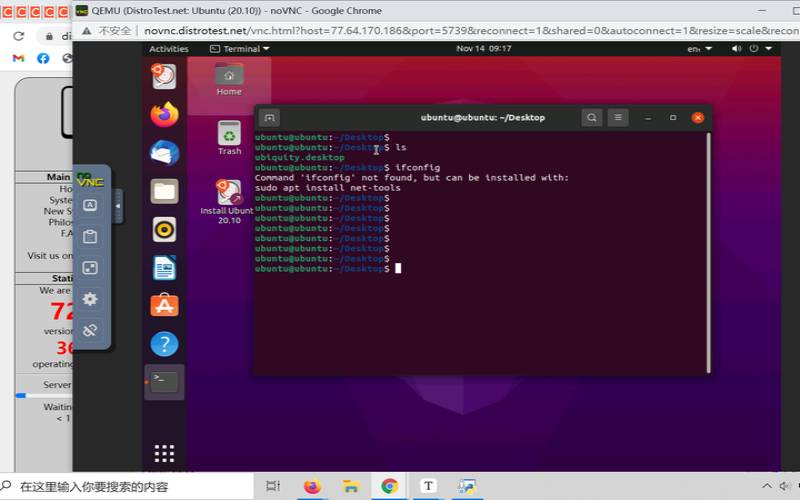Image resolution: width=800 pixels, height=500 pixels.
Task: Expand the system menu arrow in top bar
Action: click(768, 48)
